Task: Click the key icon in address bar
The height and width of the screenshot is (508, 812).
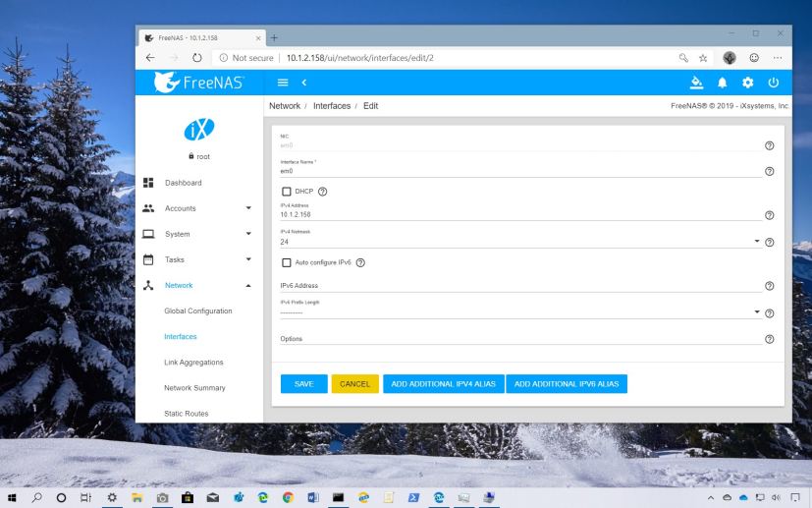Action: 683,58
